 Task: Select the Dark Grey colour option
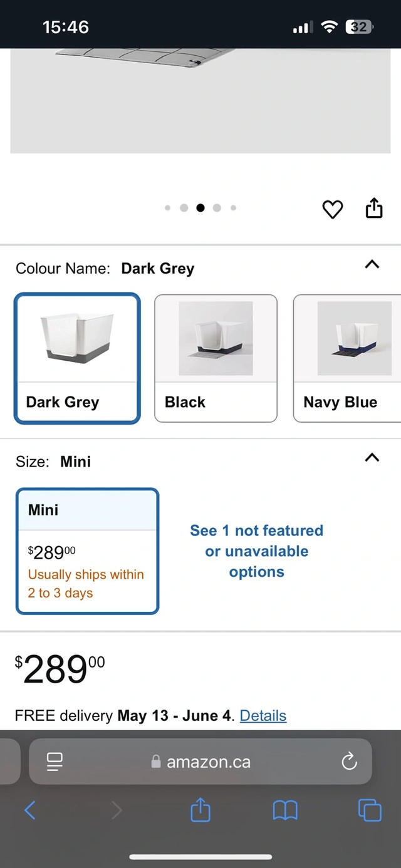click(77, 358)
